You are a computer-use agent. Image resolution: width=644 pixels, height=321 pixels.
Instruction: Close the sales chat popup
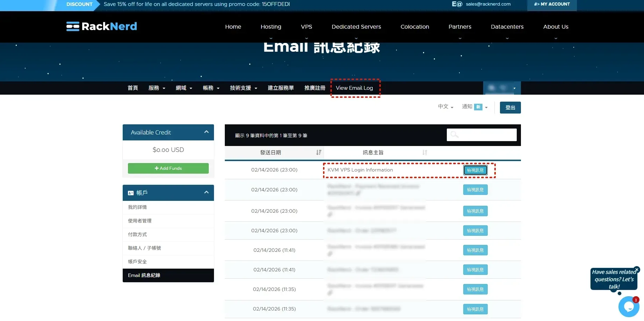click(637, 270)
